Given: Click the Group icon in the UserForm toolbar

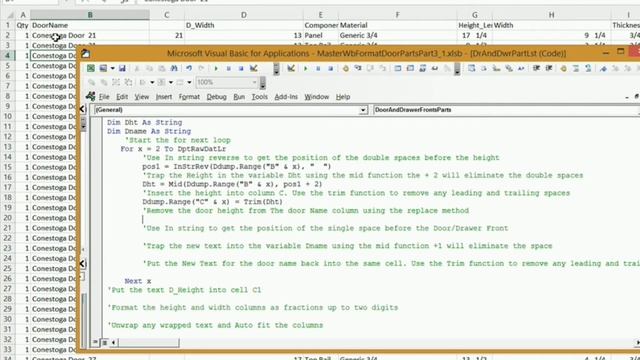Looking at the screenshot, I should (x=116, y=82).
